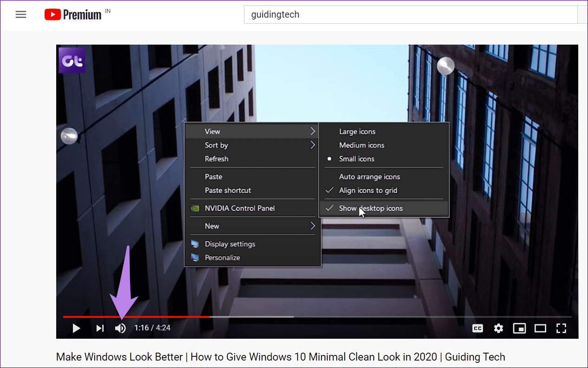The height and width of the screenshot is (368, 588).
Task: Enable miniplayer mode icon
Action: (519, 328)
